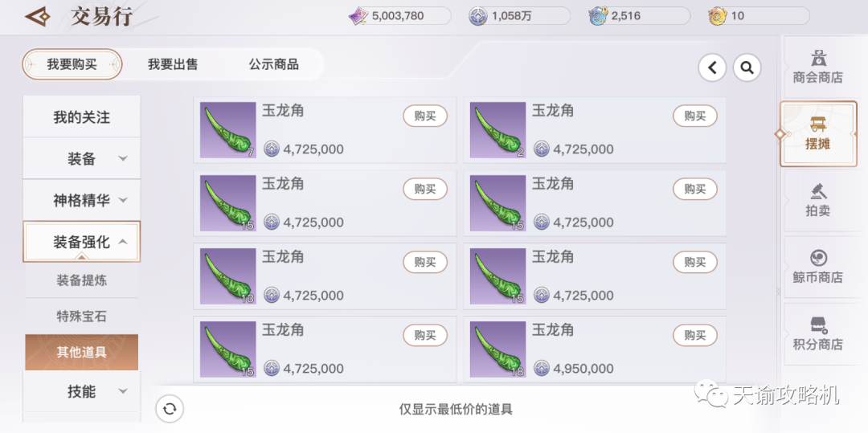Click the purple ticket currency icon
This screenshot has height=433, width=868.
(358, 16)
